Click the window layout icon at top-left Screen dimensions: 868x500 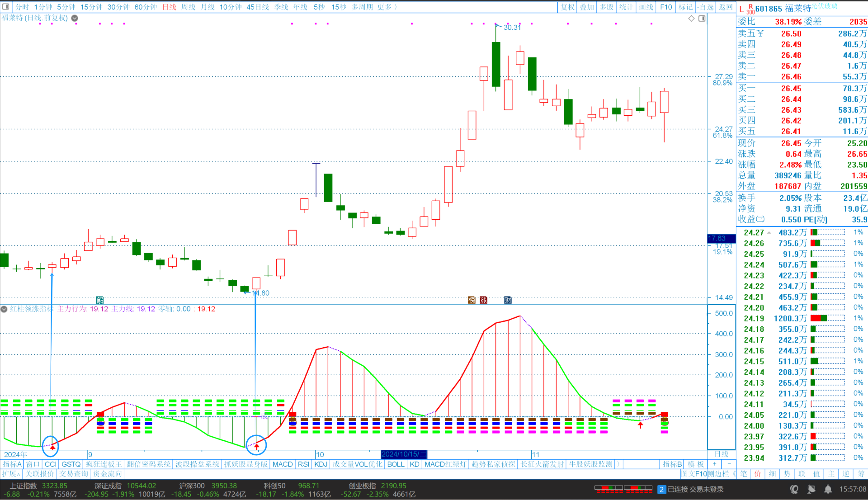pyautogui.click(x=6, y=7)
